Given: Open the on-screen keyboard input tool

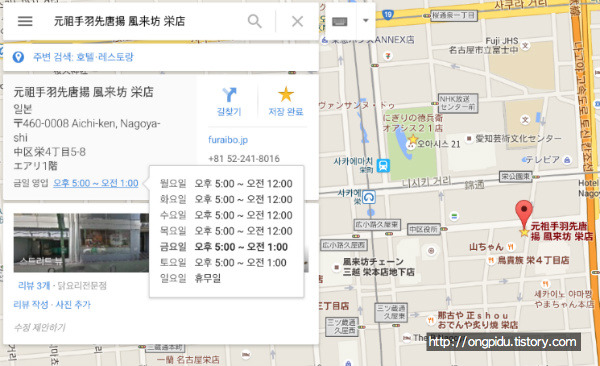Looking at the screenshot, I should pos(339,21).
